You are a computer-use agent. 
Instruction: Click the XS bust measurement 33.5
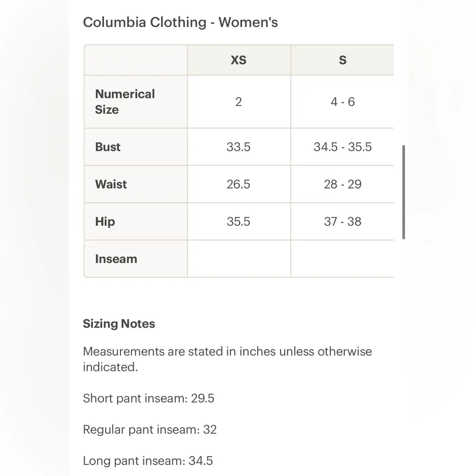[x=238, y=147]
